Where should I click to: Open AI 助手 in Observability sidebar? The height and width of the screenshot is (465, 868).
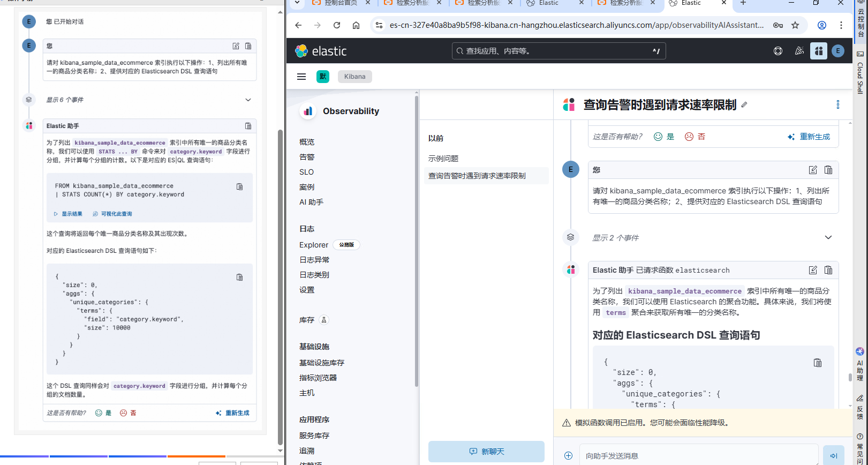311,202
